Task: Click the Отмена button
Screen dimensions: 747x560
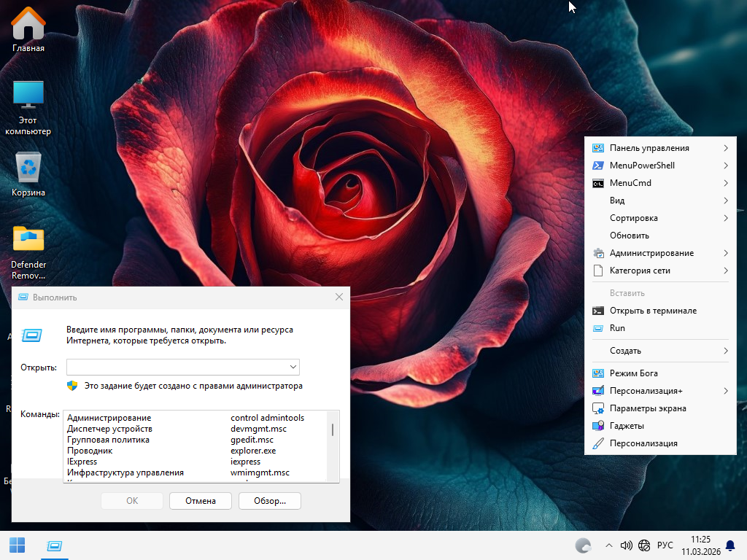Action: [x=200, y=501]
